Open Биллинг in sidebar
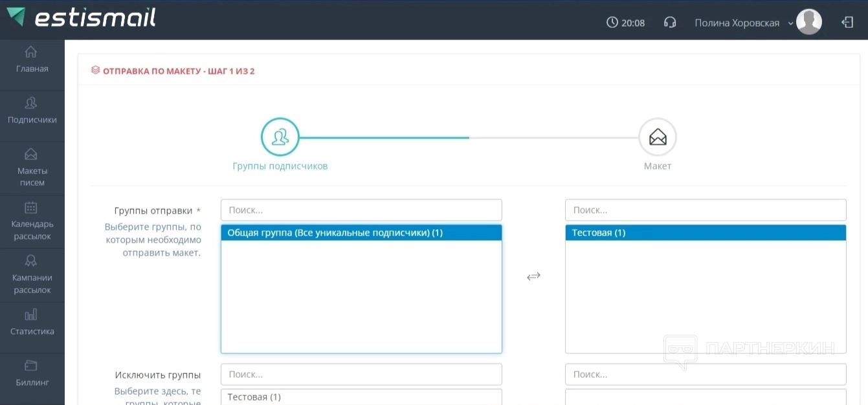 click(32, 373)
